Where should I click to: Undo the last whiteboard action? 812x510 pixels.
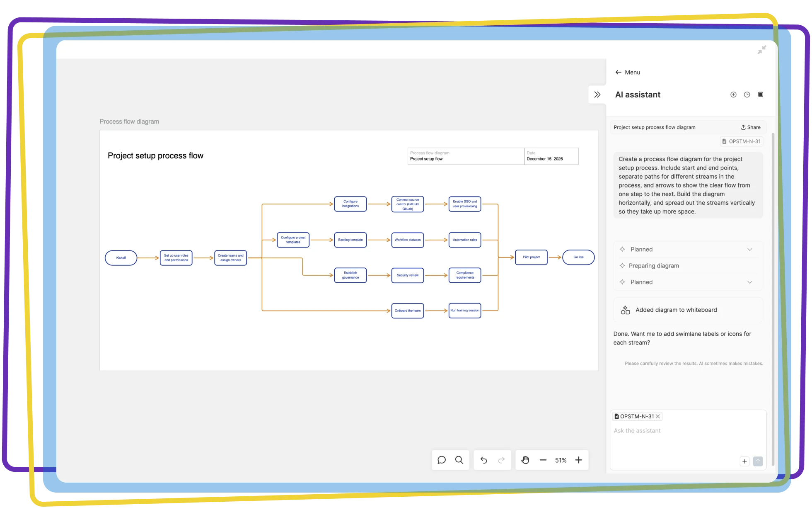click(483, 460)
